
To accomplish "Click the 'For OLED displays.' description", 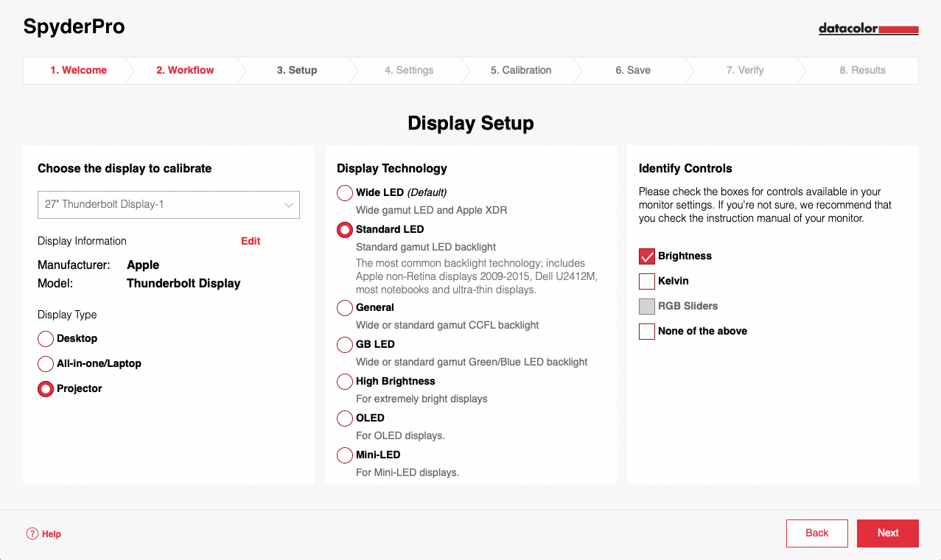I will [400, 436].
